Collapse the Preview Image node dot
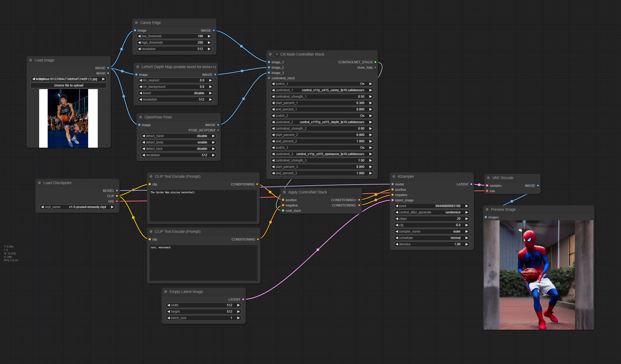Viewport: 621px width, 364px height. coord(487,209)
